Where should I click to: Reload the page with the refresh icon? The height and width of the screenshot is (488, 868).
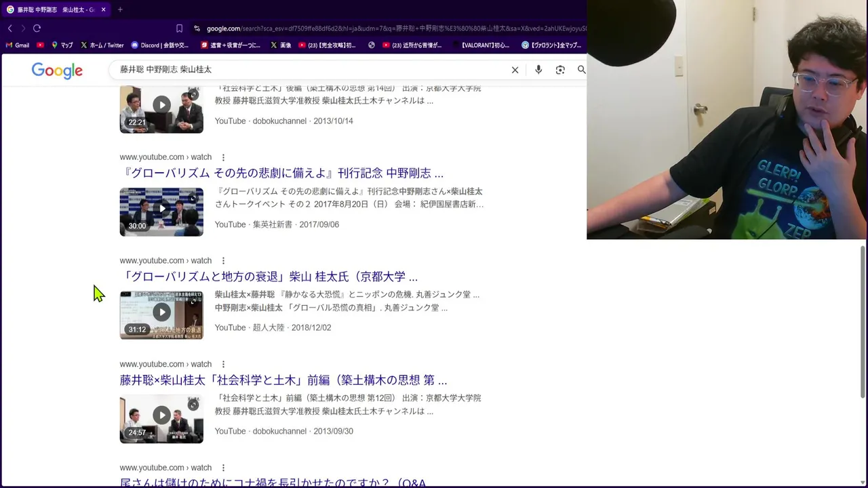pos(37,28)
